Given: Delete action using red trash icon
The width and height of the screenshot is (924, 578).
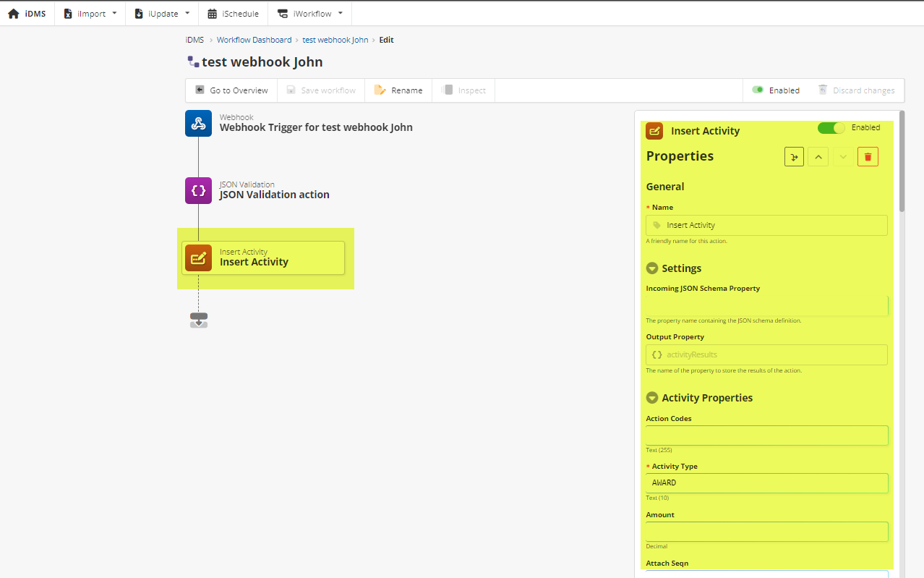Looking at the screenshot, I should tap(868, 157).
